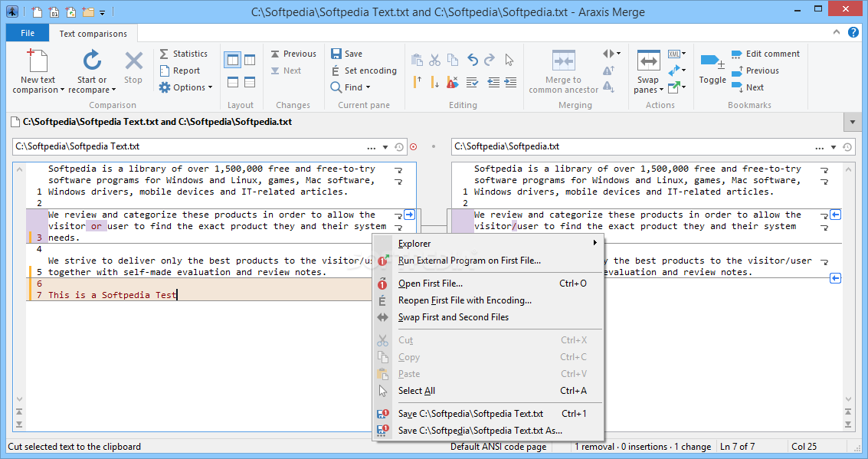
Task: Switch to Text comparisons ribbon tab
Action: (x=93, y=34)
